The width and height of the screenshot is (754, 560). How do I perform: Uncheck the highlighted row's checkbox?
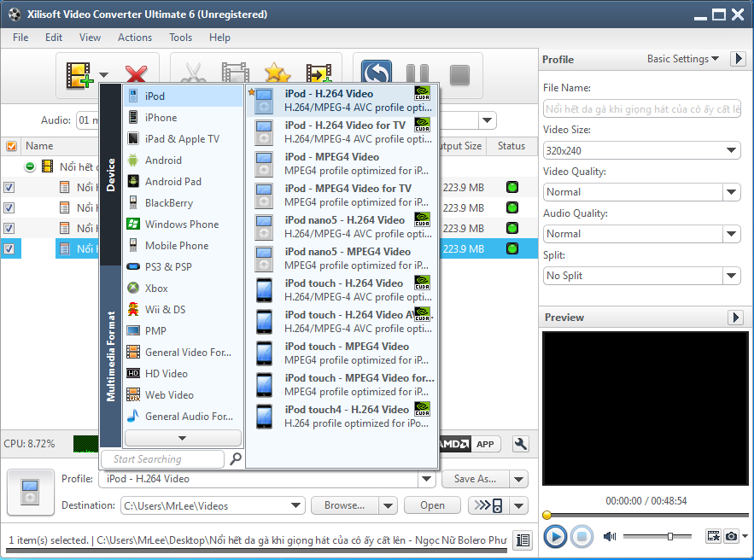(x=9, y=248)
